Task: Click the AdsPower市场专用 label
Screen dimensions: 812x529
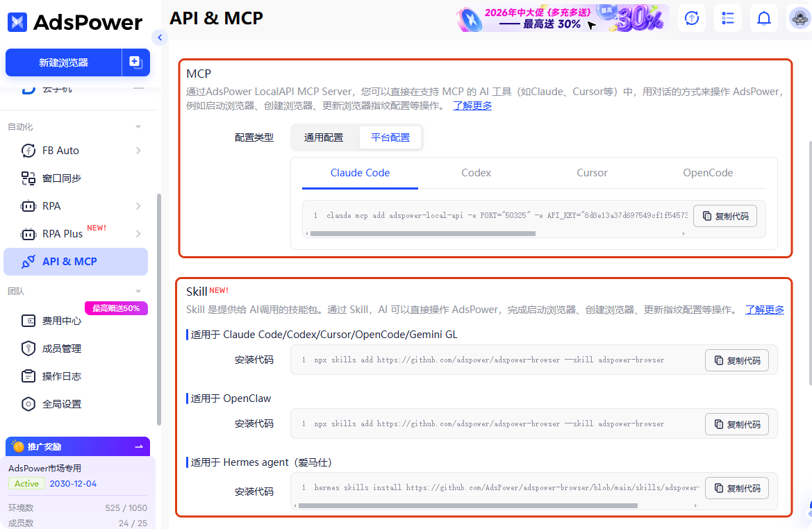Action: pyautogui.click(x=44, y=469)
